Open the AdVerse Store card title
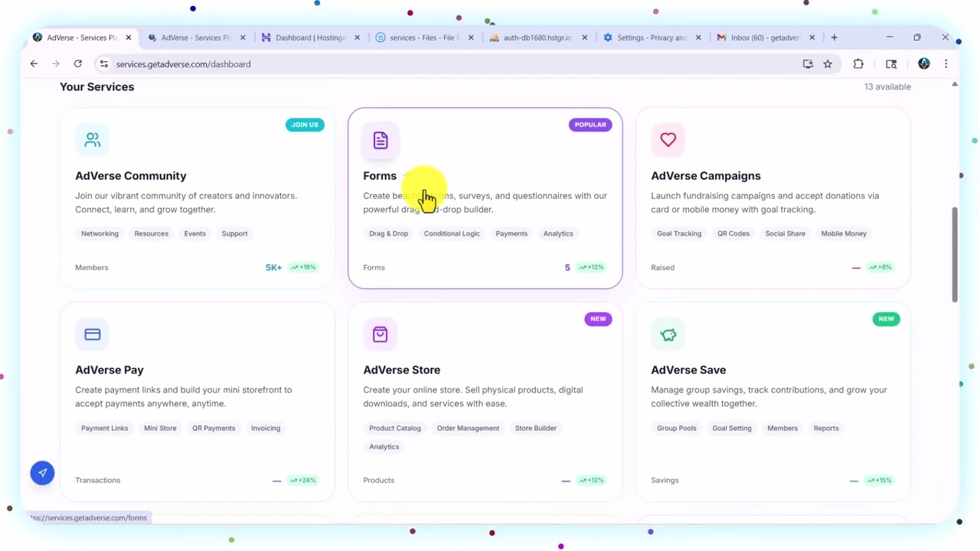 tap(402, 370)
